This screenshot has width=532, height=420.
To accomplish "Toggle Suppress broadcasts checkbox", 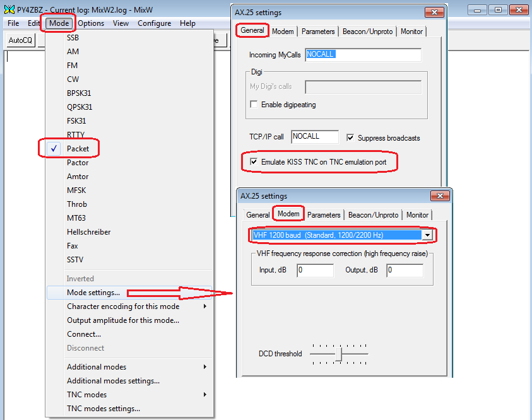I will click(383, 138).
